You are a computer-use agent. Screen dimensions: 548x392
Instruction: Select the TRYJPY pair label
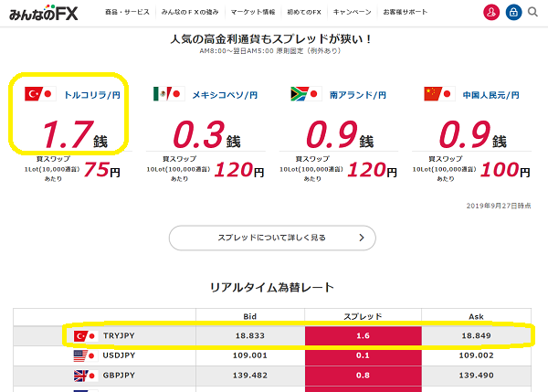[119, 335]
